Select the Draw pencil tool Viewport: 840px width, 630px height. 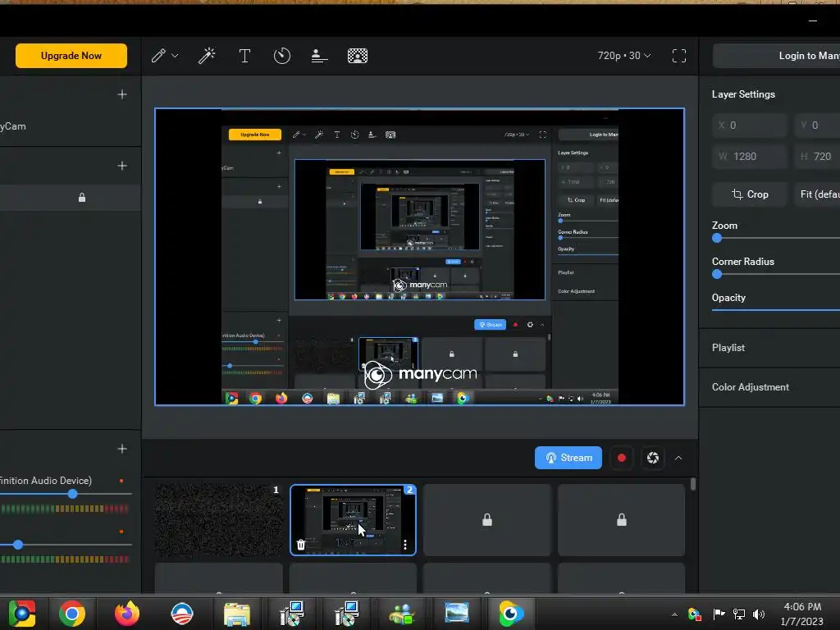[158, 56]
